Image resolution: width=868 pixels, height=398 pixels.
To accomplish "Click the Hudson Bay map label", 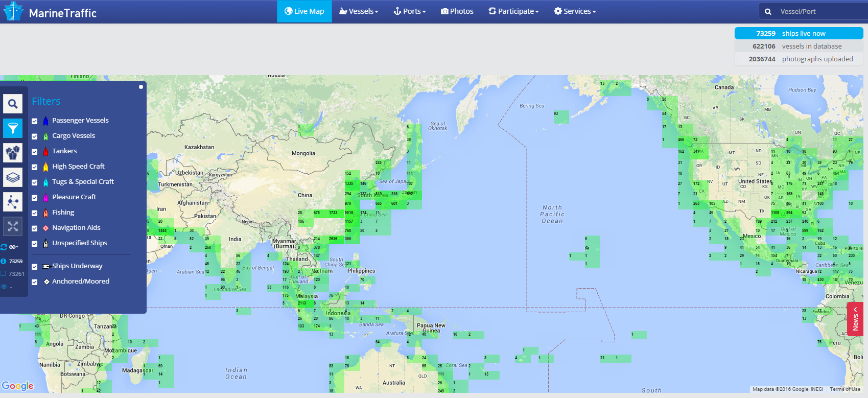I will pyautogui.click(x=802, y=90).
